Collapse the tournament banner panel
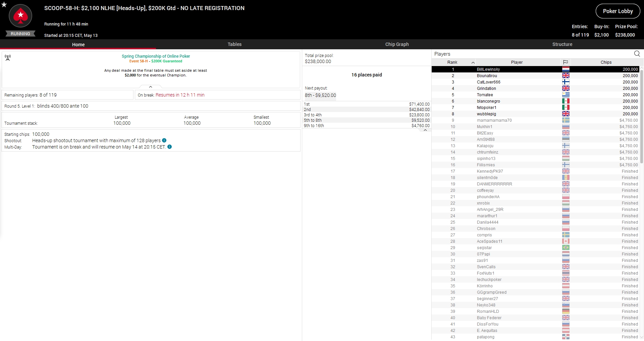 pos(151,87)
